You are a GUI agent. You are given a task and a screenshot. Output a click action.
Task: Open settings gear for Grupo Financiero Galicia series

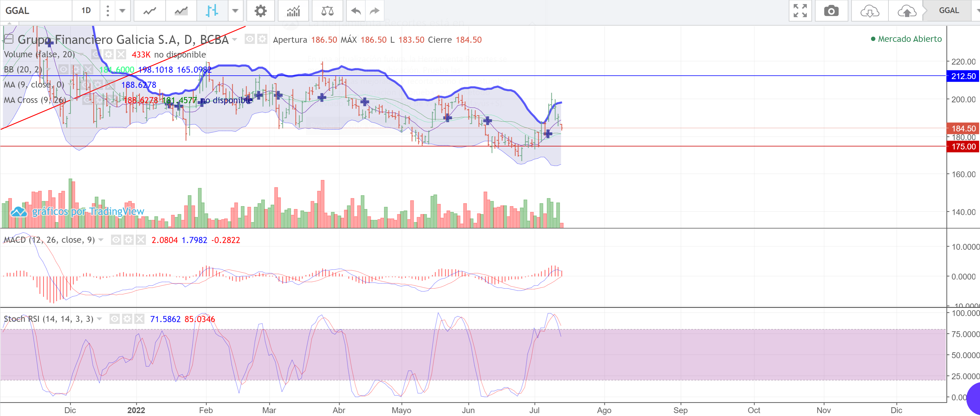click(262, 39)
